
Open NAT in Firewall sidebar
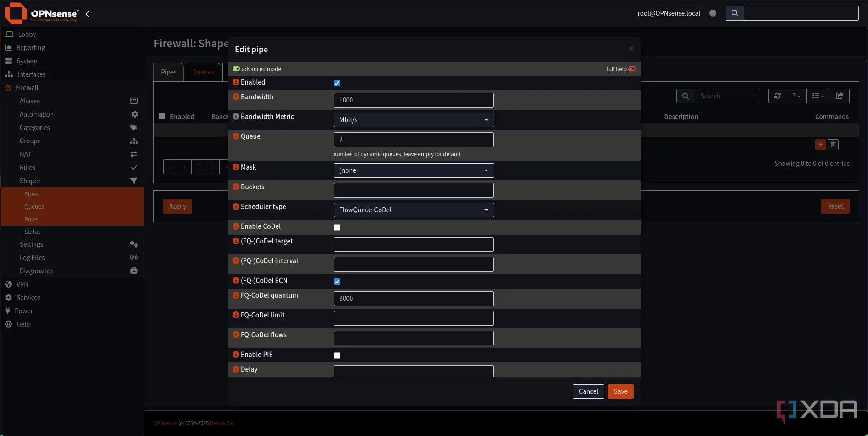25,154
